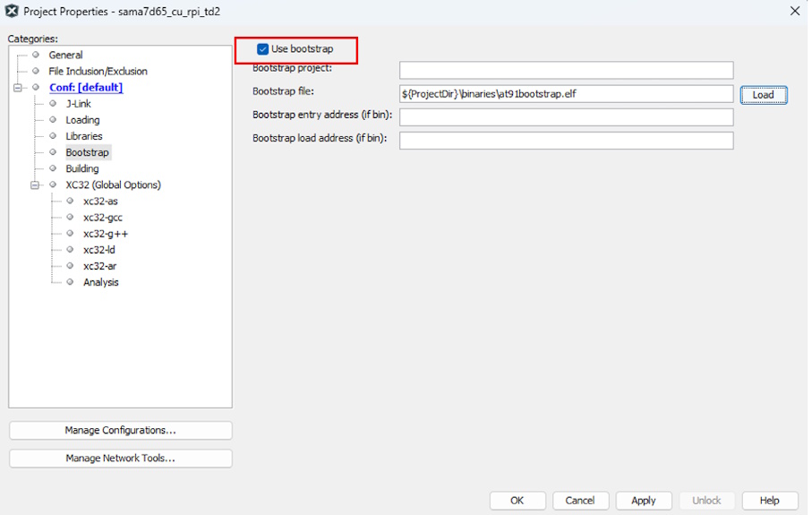
Task: Click Manage Network Tools button
Action: tap(120, 459)
